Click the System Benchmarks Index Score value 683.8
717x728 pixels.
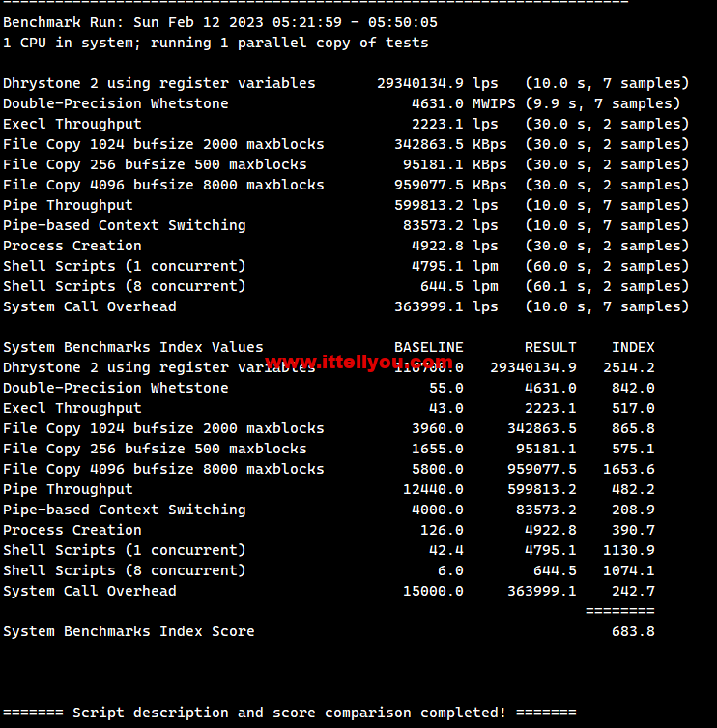tap(632, 631)
